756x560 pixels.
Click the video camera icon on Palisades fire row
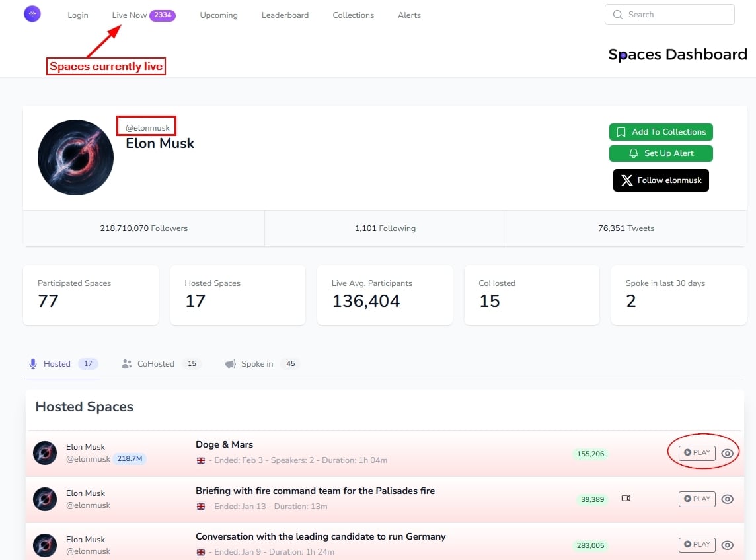pyautogui.click(x=626, y=499)
